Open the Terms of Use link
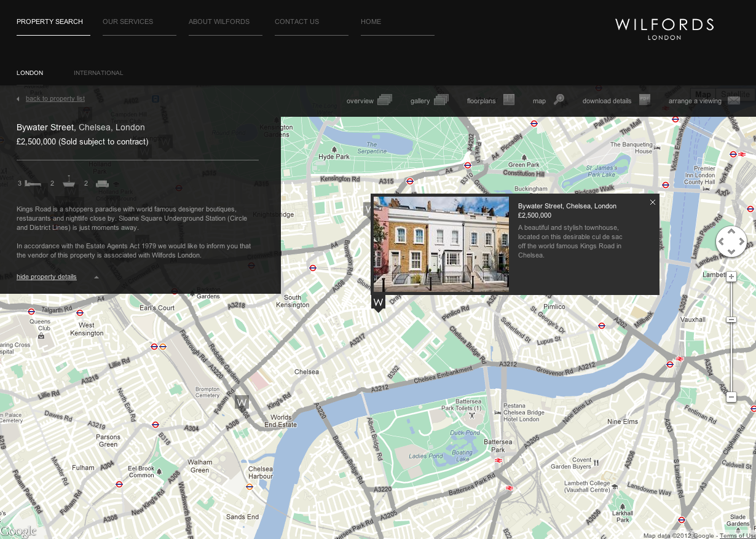This screenshot has height=539, width=756. (738, 536)
